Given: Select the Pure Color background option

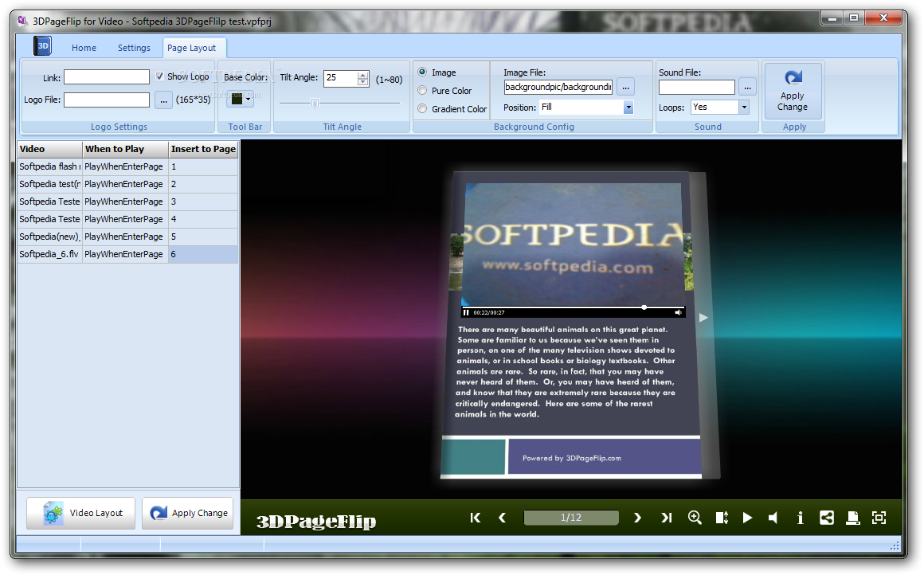Looking at the screenshot, I should [422, 90].
